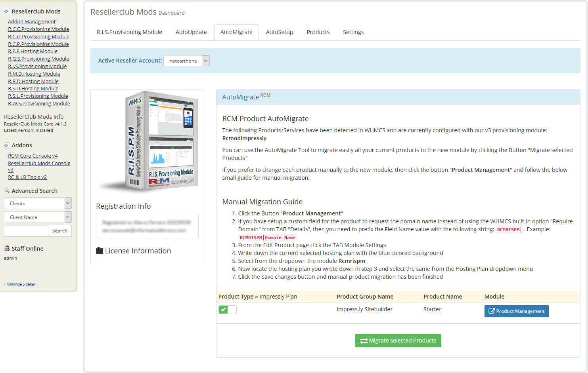
Task: Open R.C.C.Provisioning Module link
Action: 38,29
